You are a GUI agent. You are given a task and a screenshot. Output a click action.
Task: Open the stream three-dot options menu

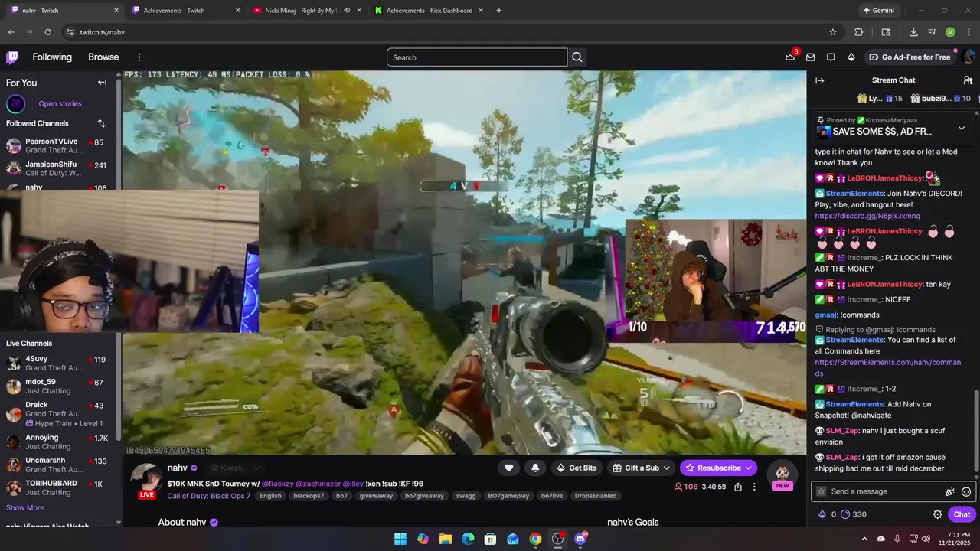point(754,487)
